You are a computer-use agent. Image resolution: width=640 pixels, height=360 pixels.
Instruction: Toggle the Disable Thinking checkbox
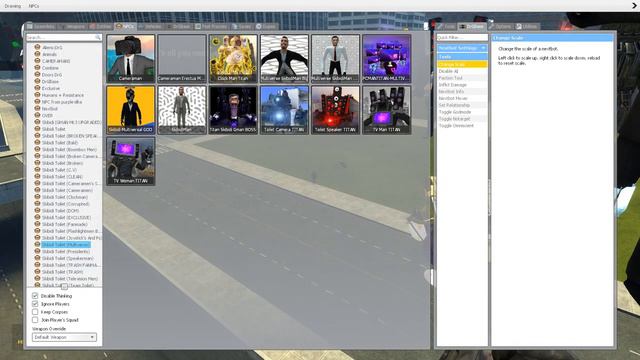coord(35,296)
